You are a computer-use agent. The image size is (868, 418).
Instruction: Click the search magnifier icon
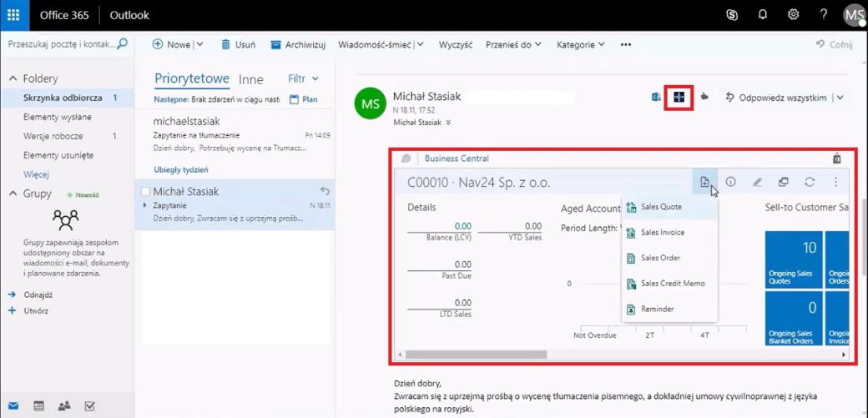[122, 43]
